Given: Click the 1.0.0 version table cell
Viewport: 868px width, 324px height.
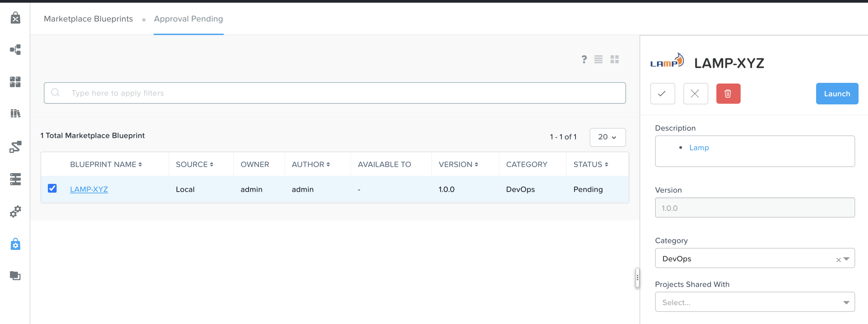Looking at the screenshot, I should (x=446, y=189).
